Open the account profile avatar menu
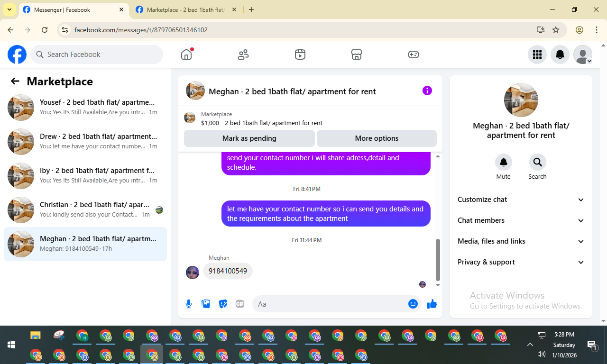The image size is (607, 364). [x=583, y=55]
